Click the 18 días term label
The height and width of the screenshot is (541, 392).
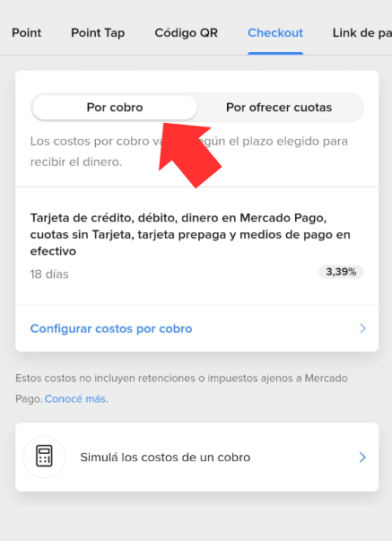coord(49,275)
